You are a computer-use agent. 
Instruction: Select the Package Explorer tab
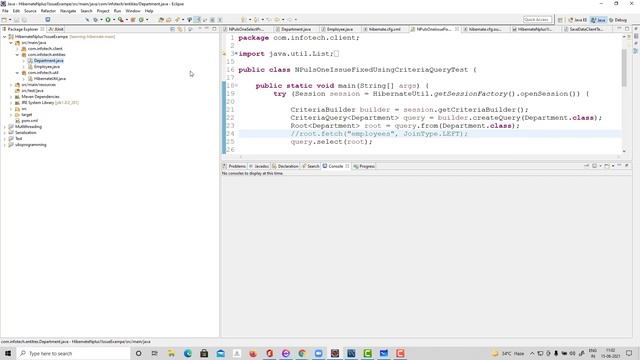(x=22, y=29)
